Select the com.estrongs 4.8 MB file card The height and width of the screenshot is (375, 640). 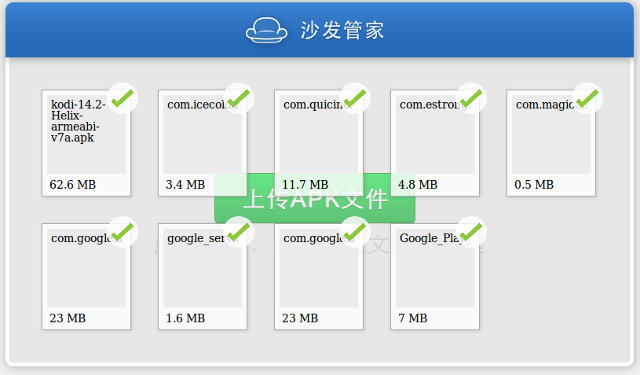pos(435,143)
